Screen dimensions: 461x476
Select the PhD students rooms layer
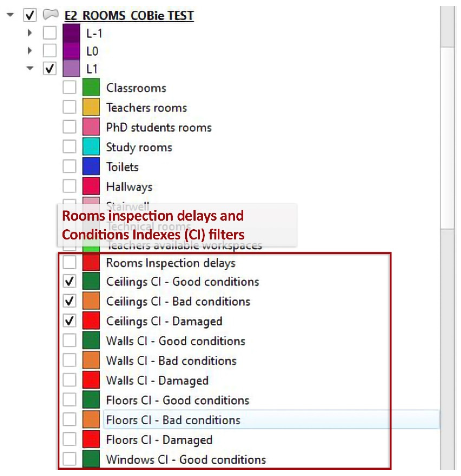[x=159, y=127]
